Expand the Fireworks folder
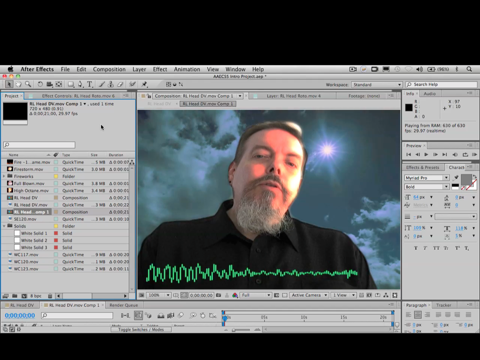This screenshot has width=480, height=360. tap(4, 176)
